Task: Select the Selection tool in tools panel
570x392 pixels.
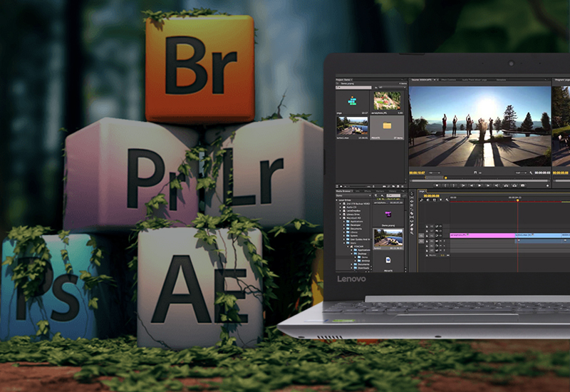Action: [x=412, y=194]
